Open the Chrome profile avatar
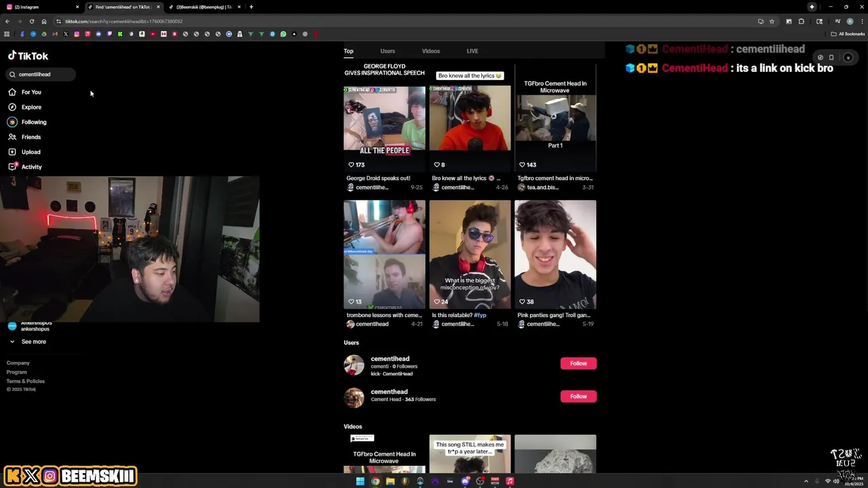Image resolution: width=868 pixels, height=488 pixels. 850,21
